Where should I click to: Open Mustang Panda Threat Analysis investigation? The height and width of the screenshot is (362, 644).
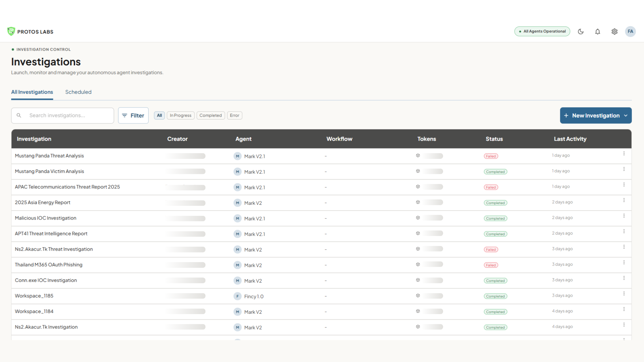coord(49,156)
